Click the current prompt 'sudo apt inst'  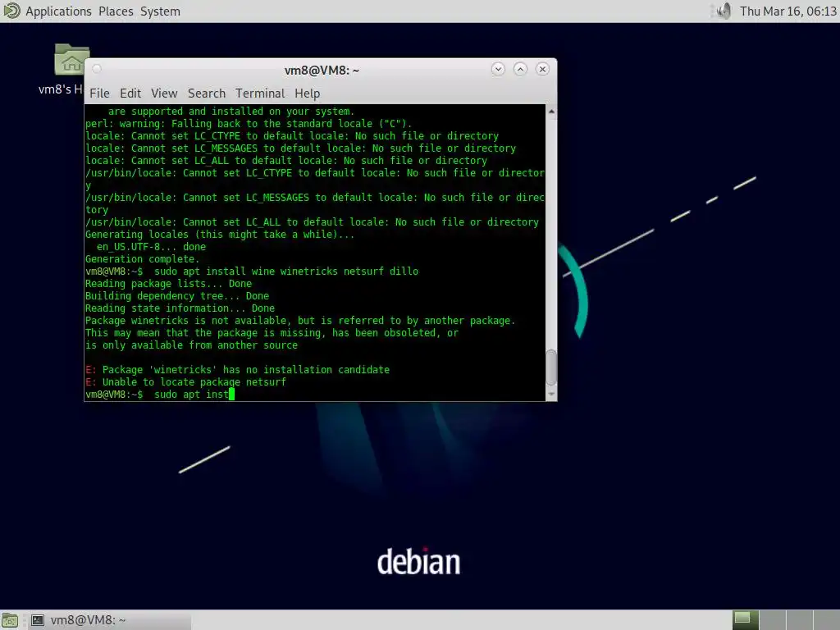pyautogui.click(x=191, y=395)
